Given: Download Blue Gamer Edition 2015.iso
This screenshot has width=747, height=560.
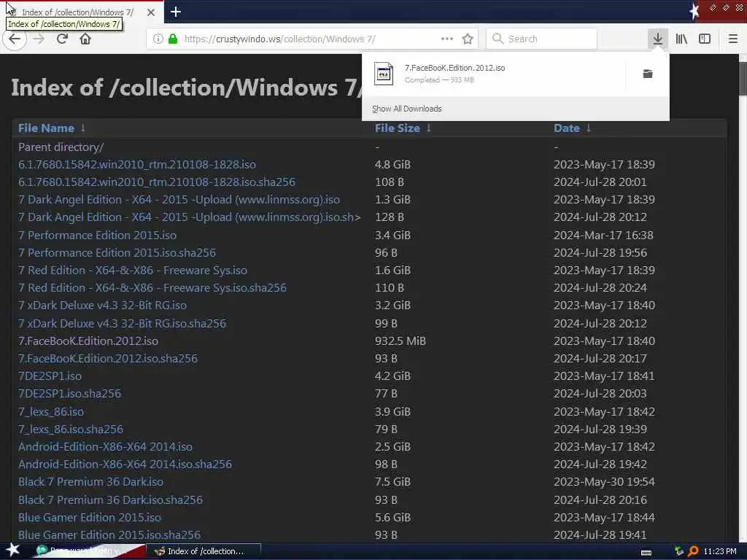Looking at the screenshot, I should [x=90, y=517].
